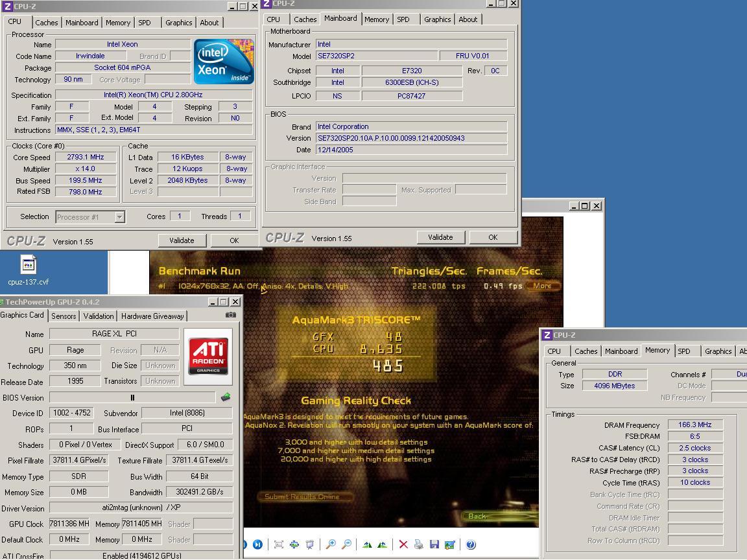Click the Actual Size icon in the viewer toolbar
This screenshot has height=560, width=747.
tap(294, 544)
